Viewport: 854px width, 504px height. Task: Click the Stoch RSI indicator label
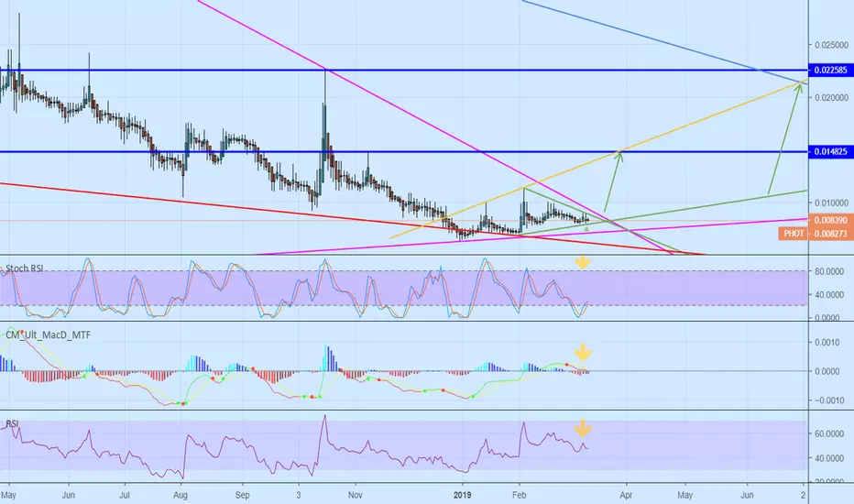pos(24,268)
